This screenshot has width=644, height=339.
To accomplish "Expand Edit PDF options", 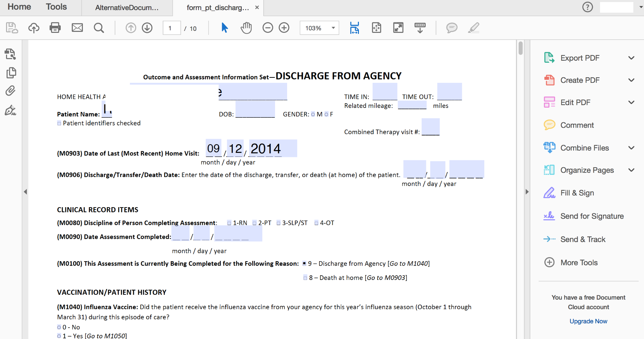I will (x=631, y=102).
